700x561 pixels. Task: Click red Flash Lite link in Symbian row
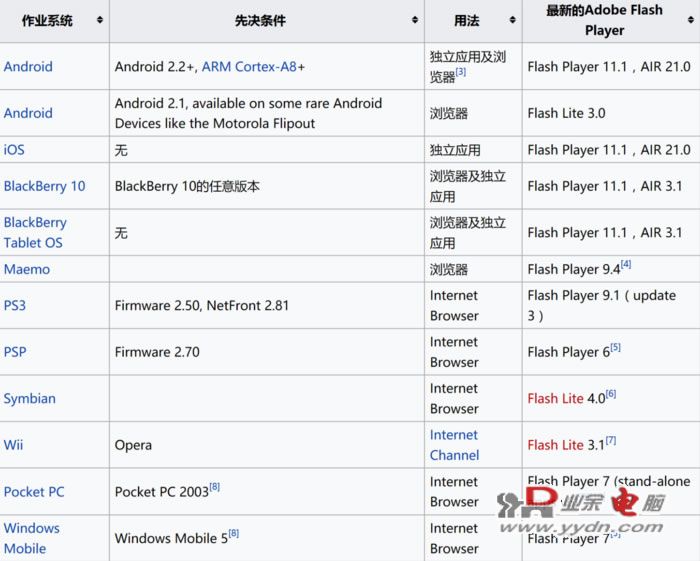[x=555, y=398]
